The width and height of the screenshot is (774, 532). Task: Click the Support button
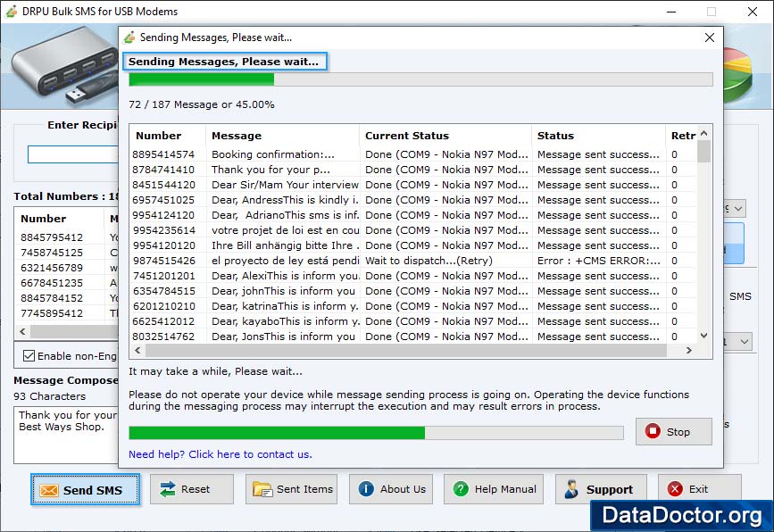click(601, 488)
